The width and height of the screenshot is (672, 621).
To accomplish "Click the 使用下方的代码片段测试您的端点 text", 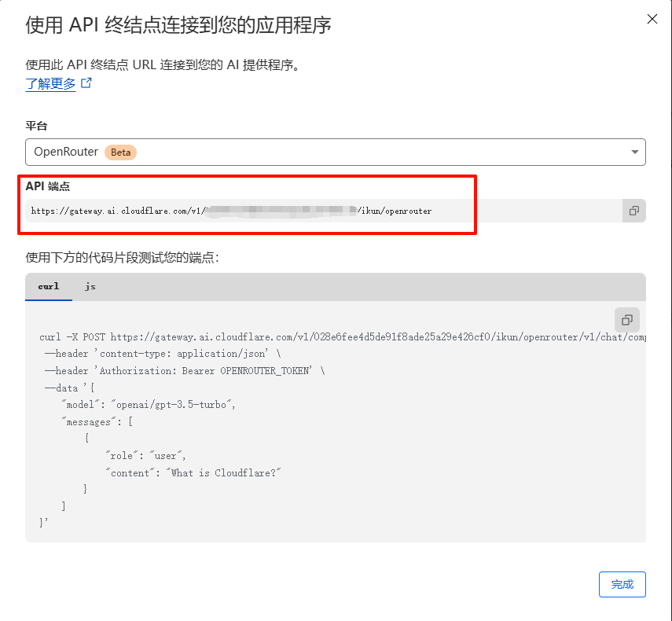I will tap(122, 258).
